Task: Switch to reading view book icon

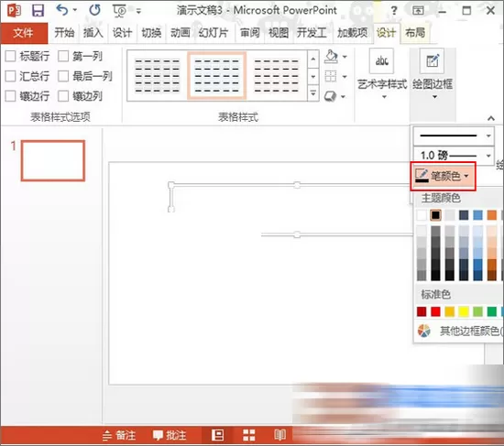Action: point(280,435)
